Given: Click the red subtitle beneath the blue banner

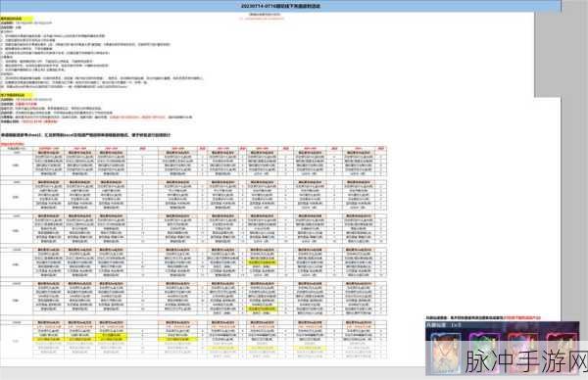Looking at the screenshot, I should coord(262,18).
